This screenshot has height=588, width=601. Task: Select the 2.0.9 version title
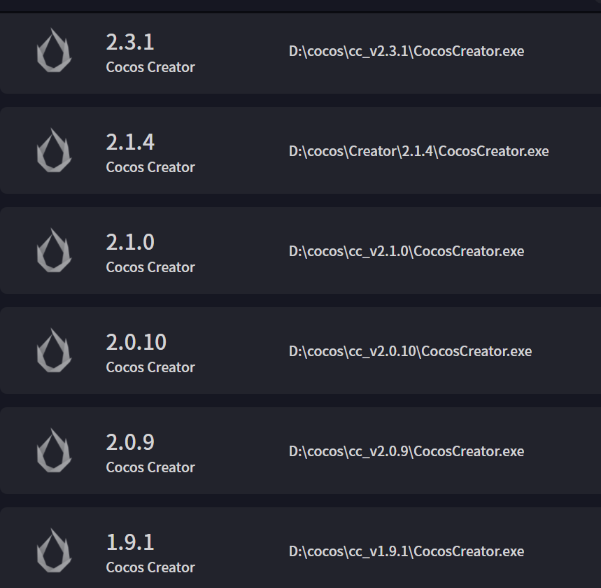tap(130, 442)
